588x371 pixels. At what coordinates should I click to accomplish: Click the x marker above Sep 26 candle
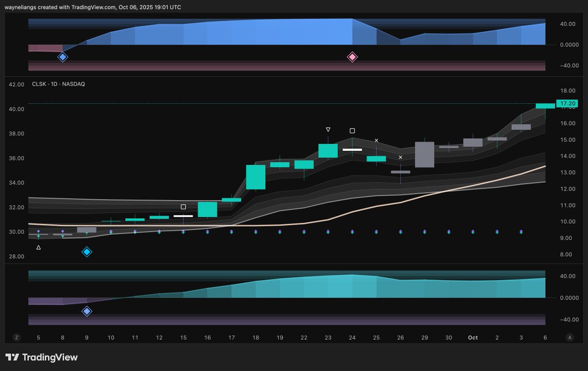(x=400, y=158)
